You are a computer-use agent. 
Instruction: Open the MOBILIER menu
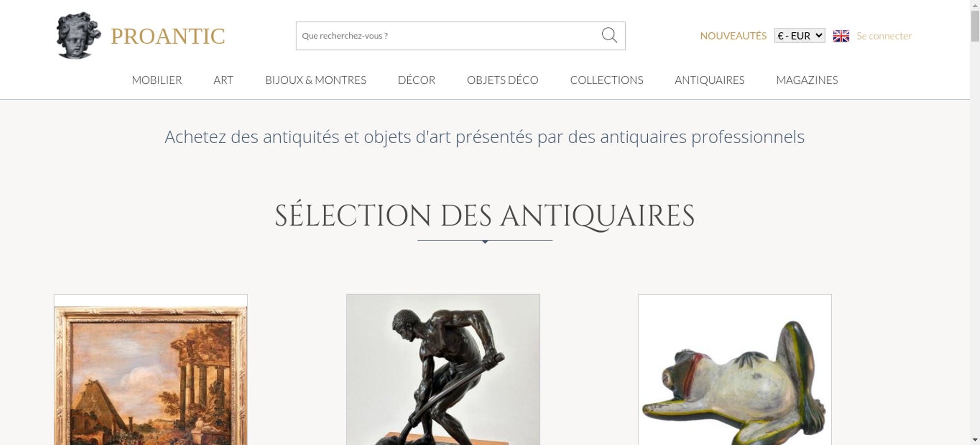(x=157, y=80)
